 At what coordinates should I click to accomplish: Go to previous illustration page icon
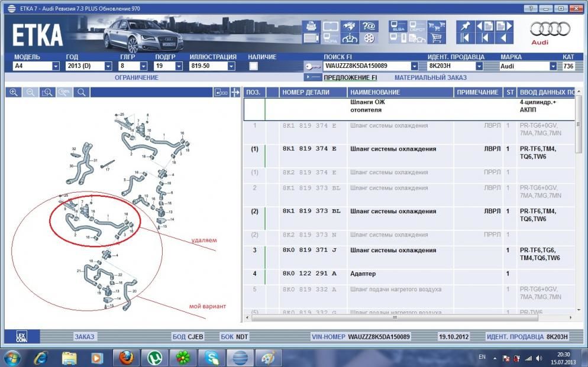485,26
